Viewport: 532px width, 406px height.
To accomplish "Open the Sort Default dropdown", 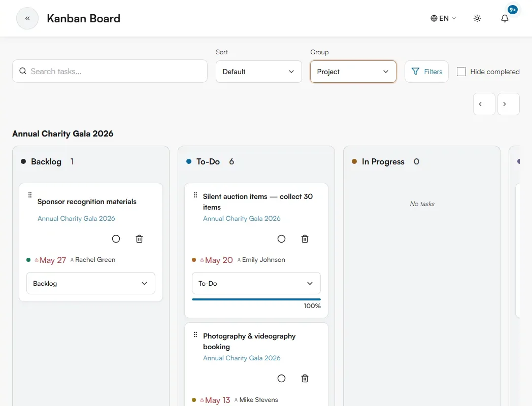I will tap(259, 72).
